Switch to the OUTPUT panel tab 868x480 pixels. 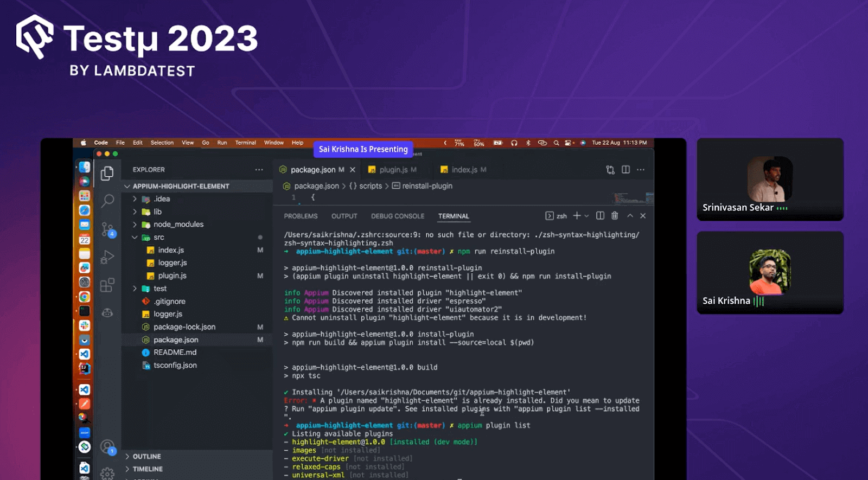344,216
